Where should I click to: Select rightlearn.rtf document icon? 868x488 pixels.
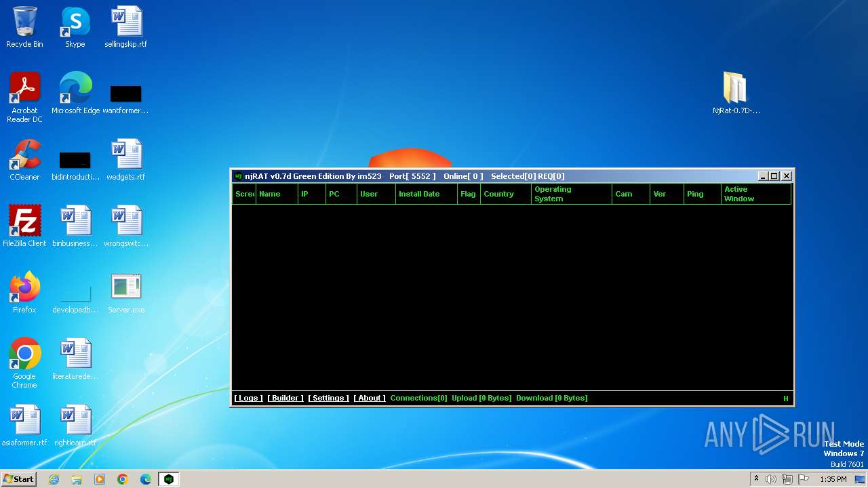click(x=75, y=426)
